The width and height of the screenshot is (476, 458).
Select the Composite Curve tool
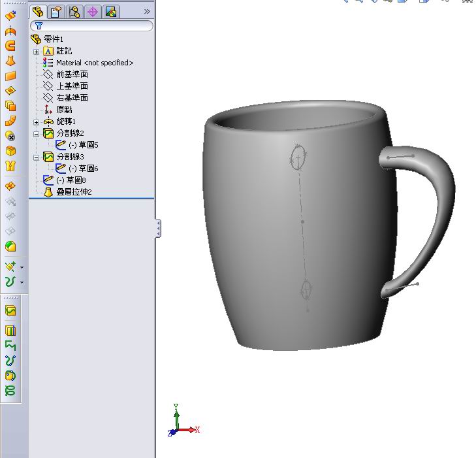[x=10, y=346]
